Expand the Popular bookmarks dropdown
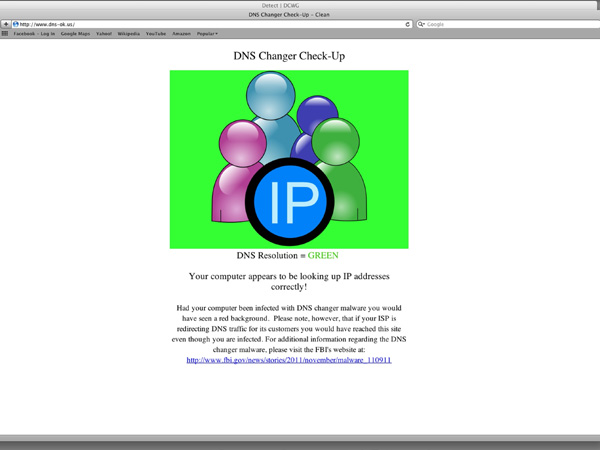The width and height of the screenshot is (600, 450). click(x=208, y=33)
